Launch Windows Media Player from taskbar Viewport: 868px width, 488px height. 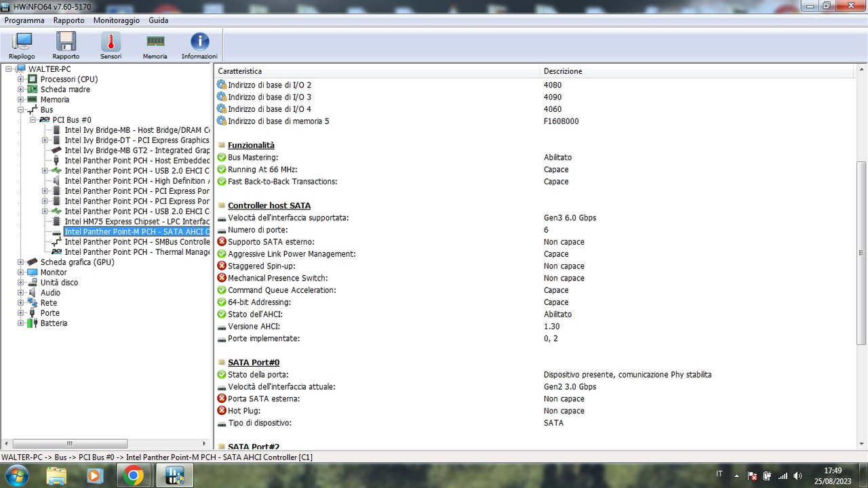point(95,476)
